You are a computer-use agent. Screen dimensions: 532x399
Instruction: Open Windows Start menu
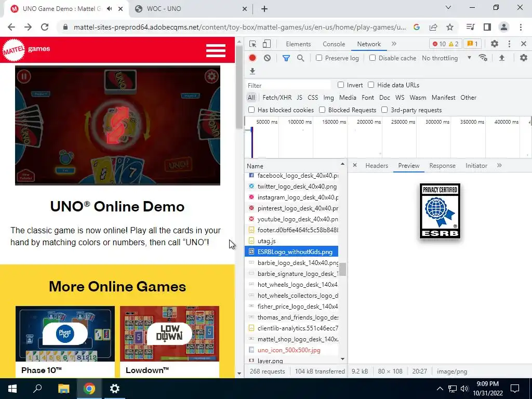pos(12,389)
